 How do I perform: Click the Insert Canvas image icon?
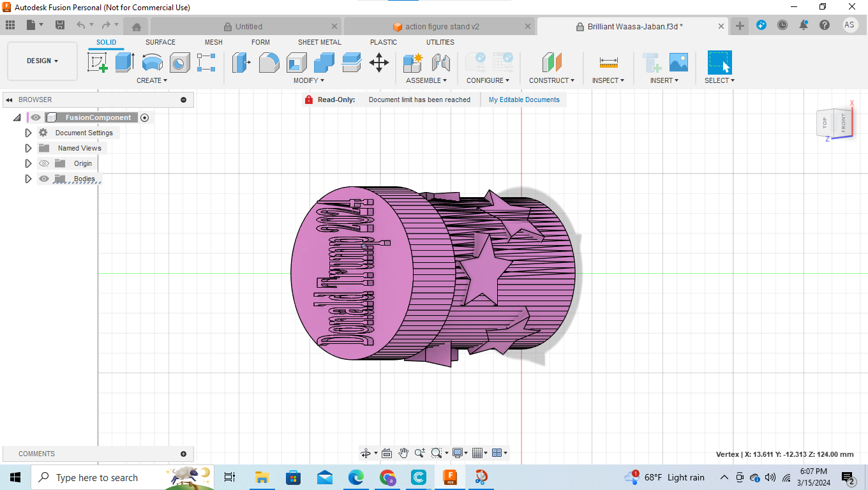click(678, 62)
